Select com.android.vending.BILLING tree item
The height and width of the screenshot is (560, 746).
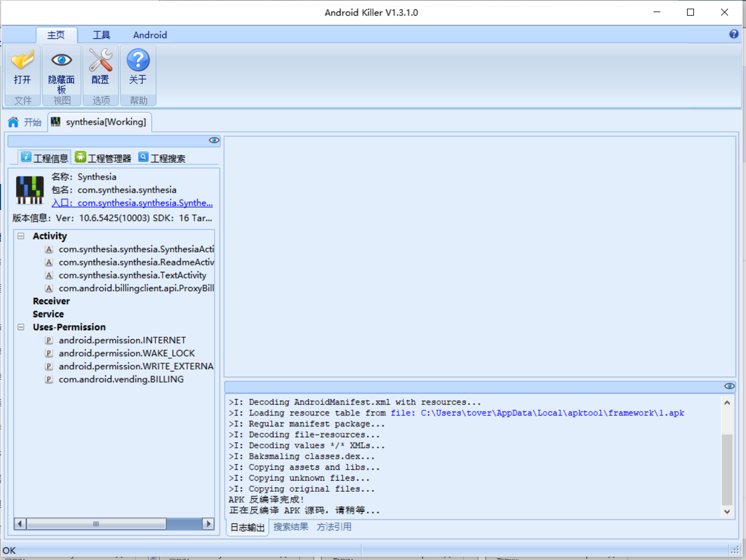click(x=121, y=380)
